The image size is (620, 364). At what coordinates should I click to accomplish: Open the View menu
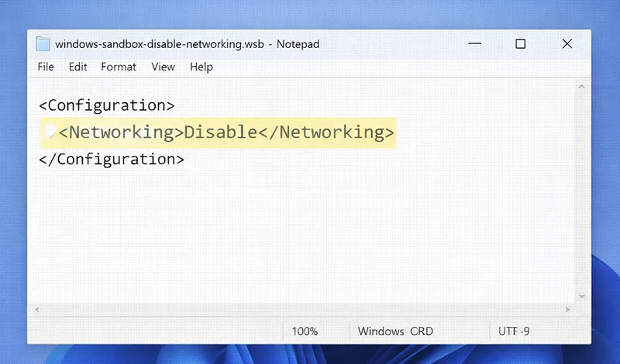163,67
